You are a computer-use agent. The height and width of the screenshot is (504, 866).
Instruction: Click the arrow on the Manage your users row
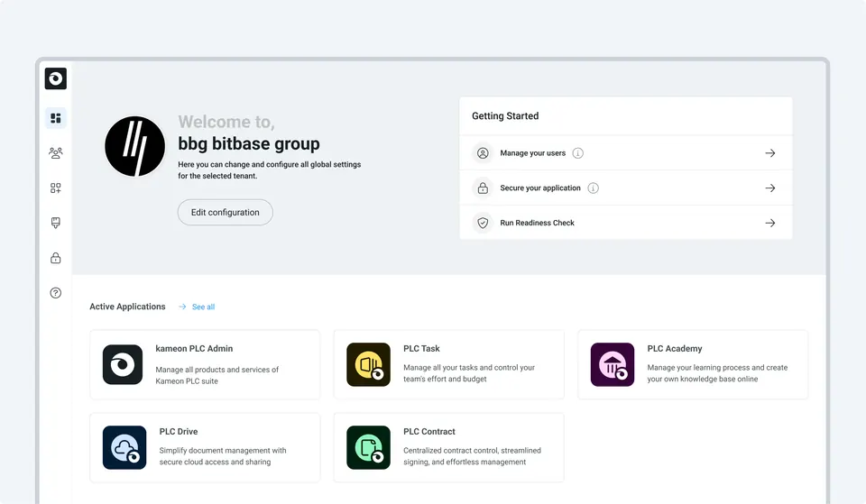click(x=769, y=153)
